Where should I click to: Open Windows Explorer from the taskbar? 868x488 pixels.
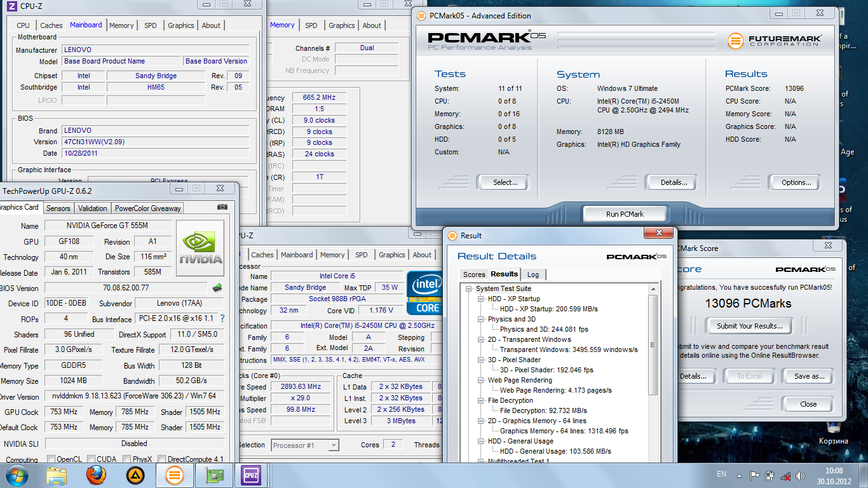[57, 475]
